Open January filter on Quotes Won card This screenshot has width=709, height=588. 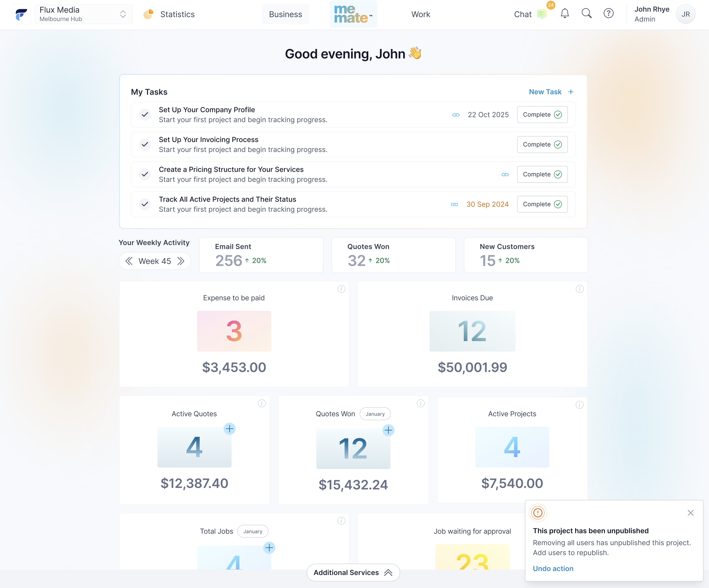[375, 414]
